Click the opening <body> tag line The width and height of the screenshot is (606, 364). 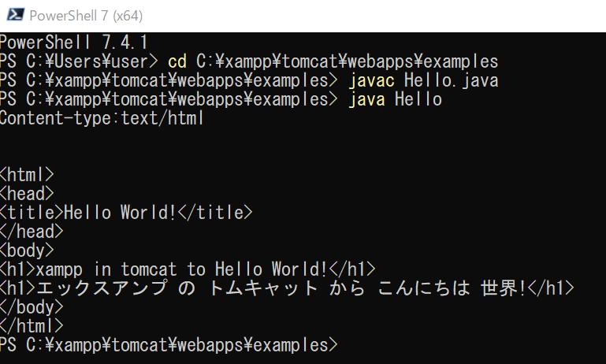tap(28, 251)
